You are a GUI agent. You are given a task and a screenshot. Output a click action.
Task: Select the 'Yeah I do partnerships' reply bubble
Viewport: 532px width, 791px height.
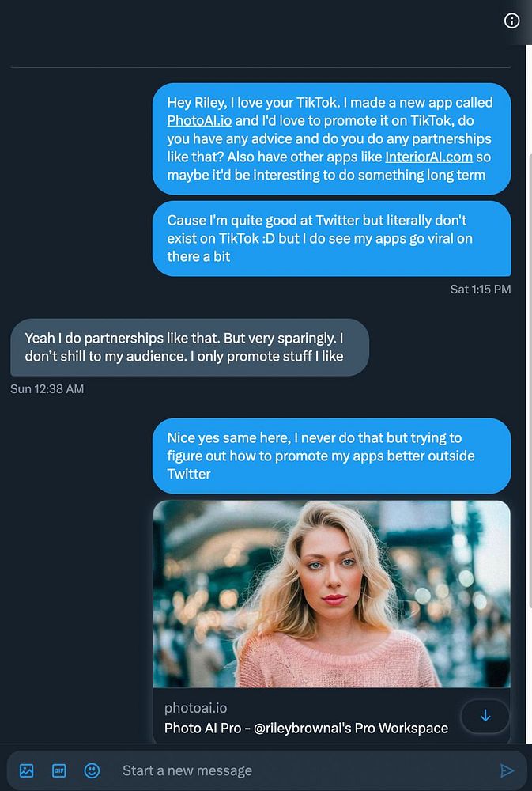click(x=189, y=347)
